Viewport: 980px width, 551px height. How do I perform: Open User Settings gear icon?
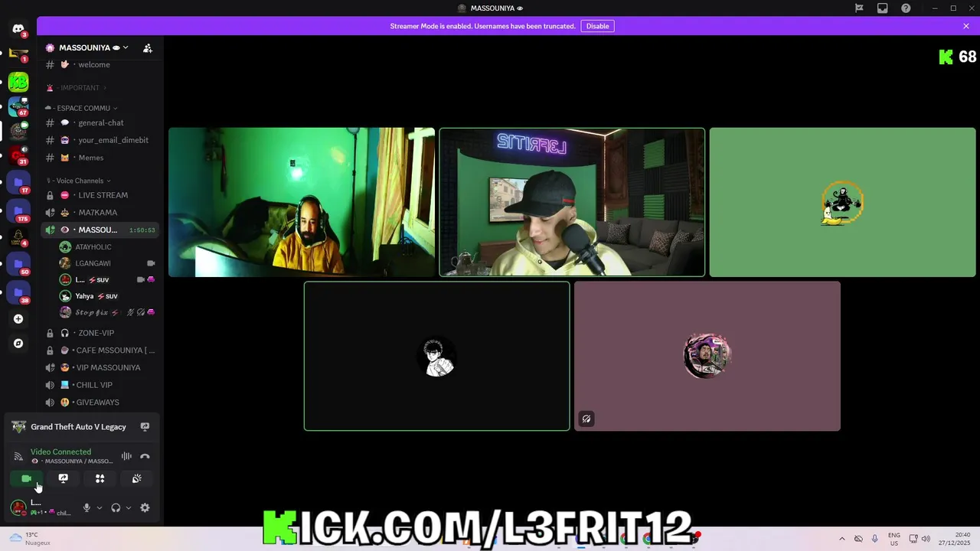pos(145,507)
